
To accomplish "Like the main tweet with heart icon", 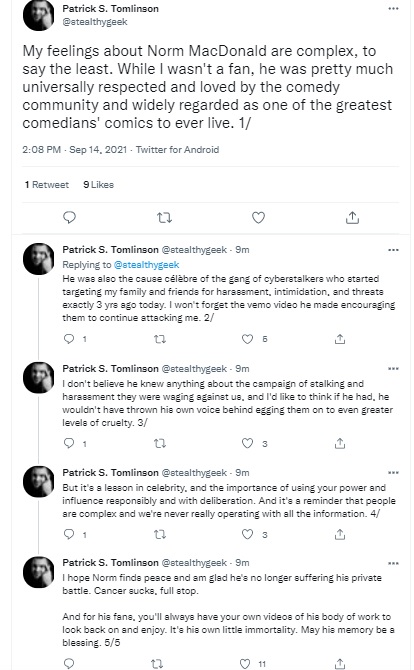I will coord(258,217).
